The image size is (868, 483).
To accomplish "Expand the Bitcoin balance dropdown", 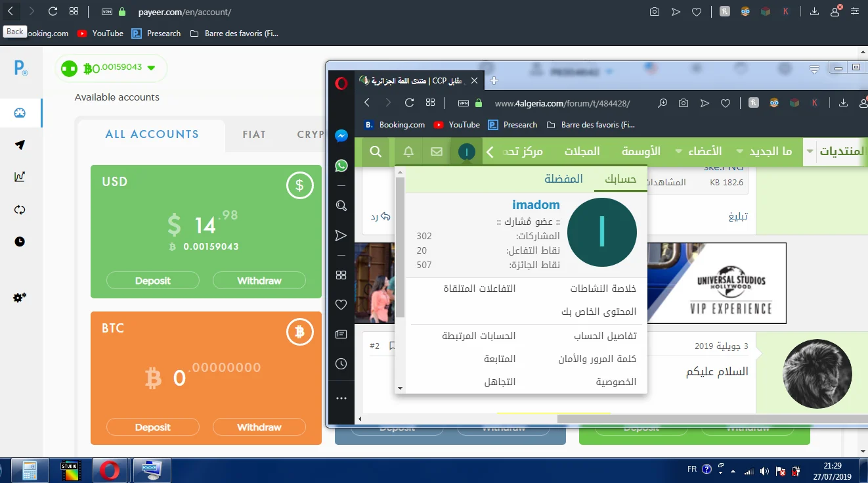I will [151, 68].
